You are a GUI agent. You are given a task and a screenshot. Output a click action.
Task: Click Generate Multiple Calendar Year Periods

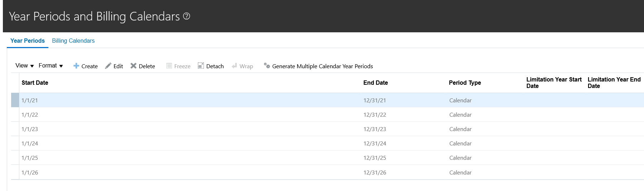tap(323, 66)
